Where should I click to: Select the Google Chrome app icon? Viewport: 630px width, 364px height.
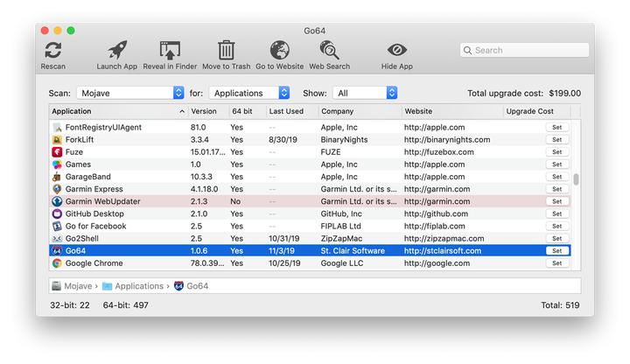click(57, 263)
